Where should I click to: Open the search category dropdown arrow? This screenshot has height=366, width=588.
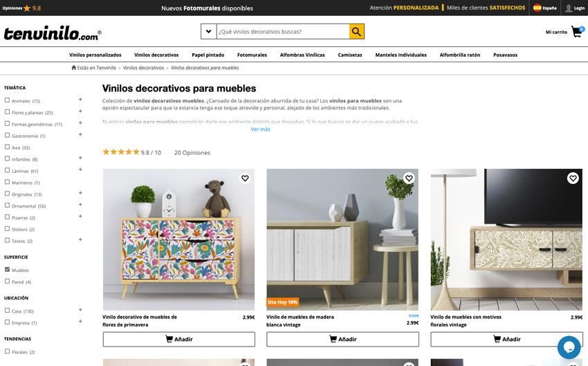pos(208,32)
